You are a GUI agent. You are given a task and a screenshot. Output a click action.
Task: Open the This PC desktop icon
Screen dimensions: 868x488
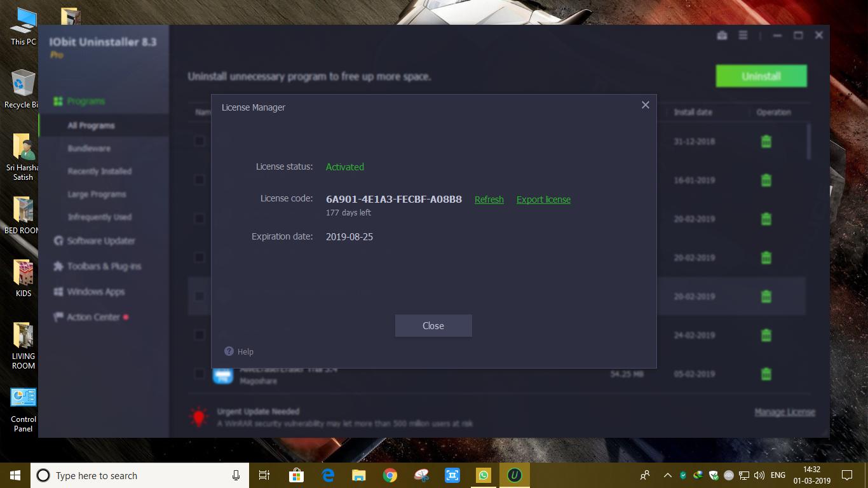[x=24, y=27]
